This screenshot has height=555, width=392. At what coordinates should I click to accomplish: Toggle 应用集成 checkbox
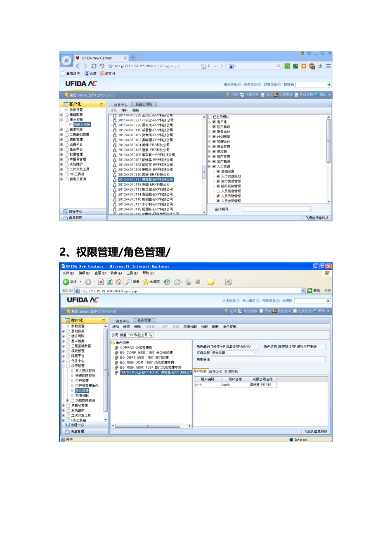pyautogui.click(x=214, y=127)
